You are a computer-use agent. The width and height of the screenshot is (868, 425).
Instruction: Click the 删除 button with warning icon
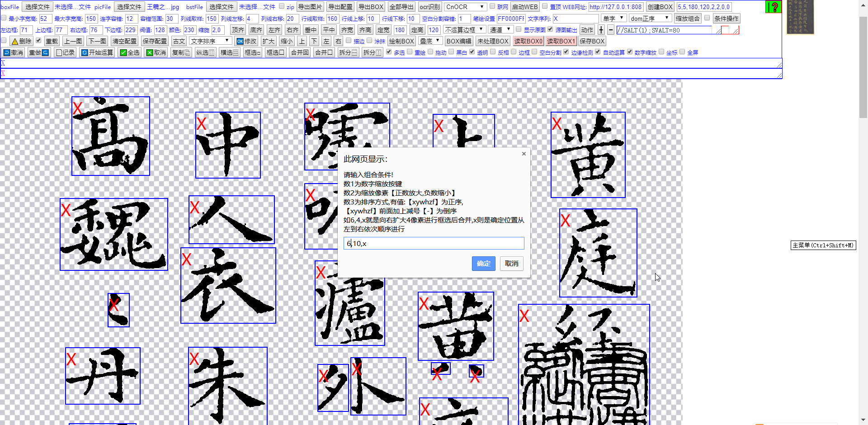(x=21, y=41)
